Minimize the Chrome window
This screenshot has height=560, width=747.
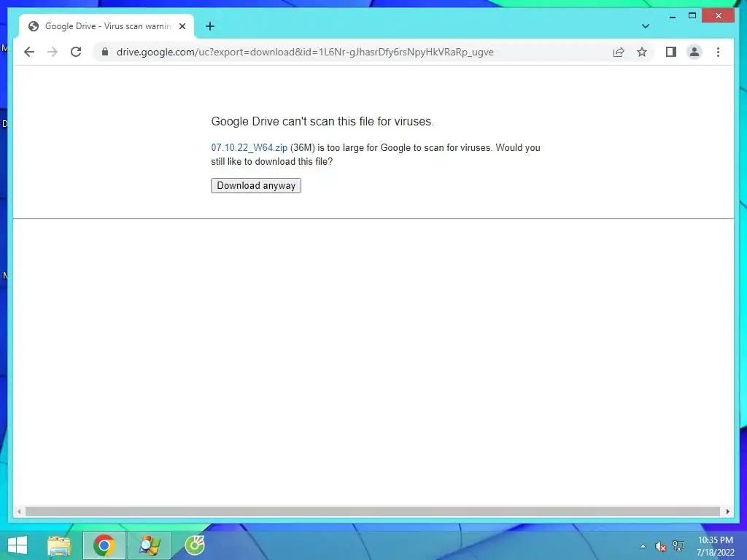click(x=672, y=17)
